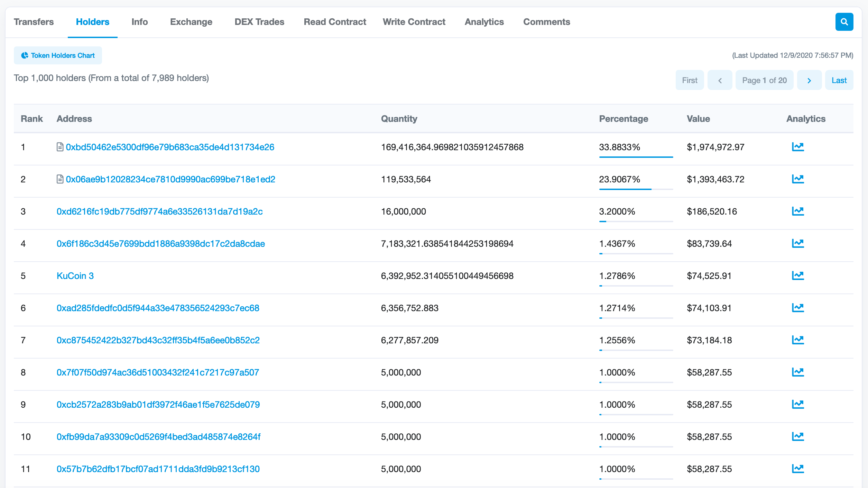Open address 0x6f186c3d45e7699bdd1886a9398dc17c2da8cdae

pyautogui.click(x=161, y=244)
